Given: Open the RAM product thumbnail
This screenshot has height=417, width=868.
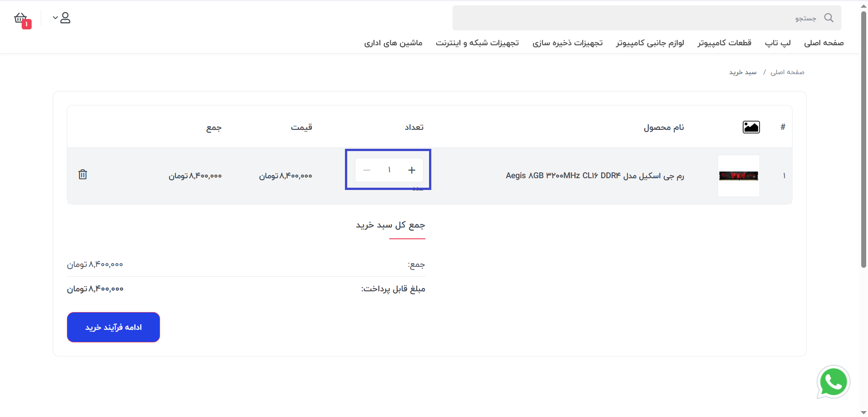Looking at the screenshot, I should (x=739, y=176).
